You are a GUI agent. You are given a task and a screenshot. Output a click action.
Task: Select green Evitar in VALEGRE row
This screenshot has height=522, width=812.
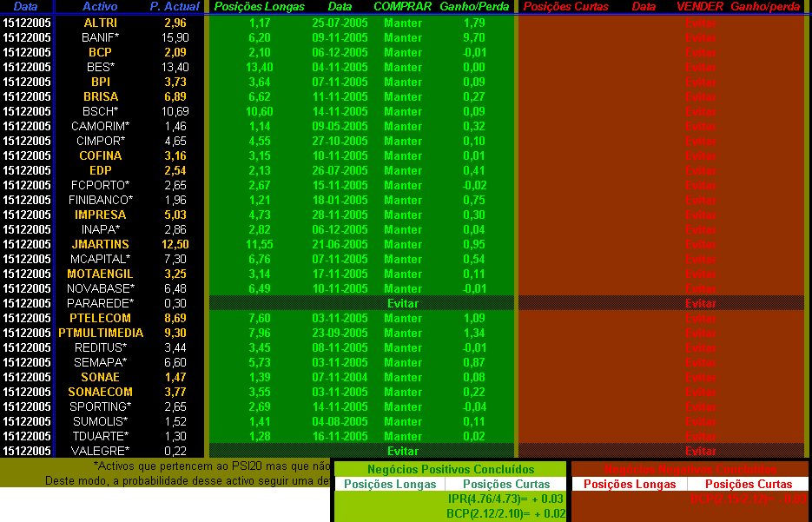403,451
